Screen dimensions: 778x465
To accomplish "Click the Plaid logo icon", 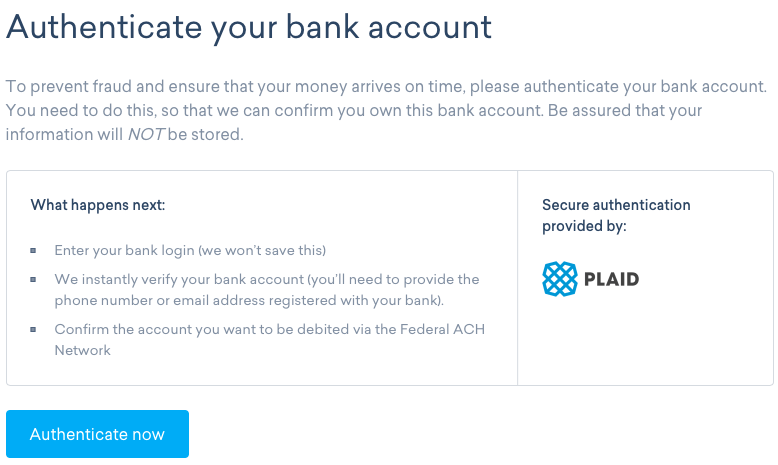I will click(x=560, y=279).
